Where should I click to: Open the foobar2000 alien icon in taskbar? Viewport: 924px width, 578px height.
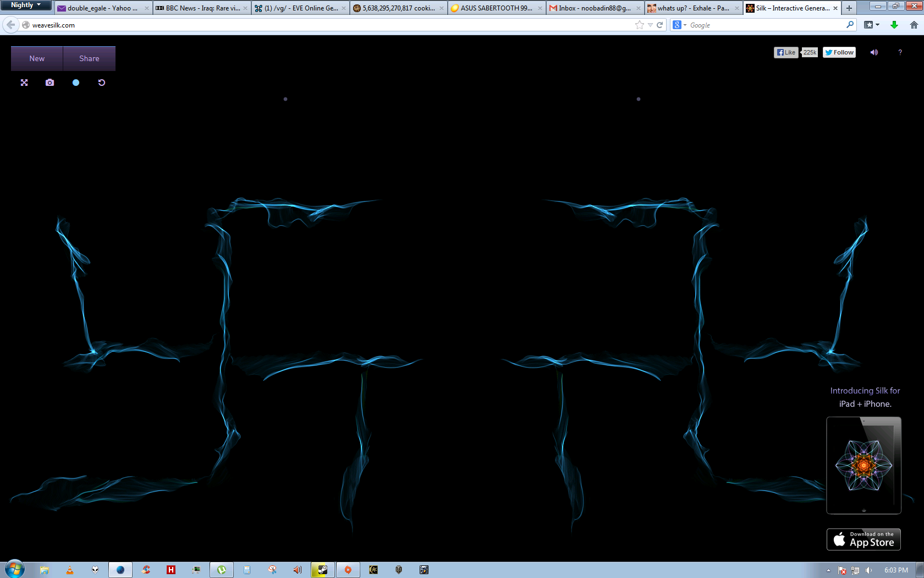pyautogui.click(x=95, y=570)
